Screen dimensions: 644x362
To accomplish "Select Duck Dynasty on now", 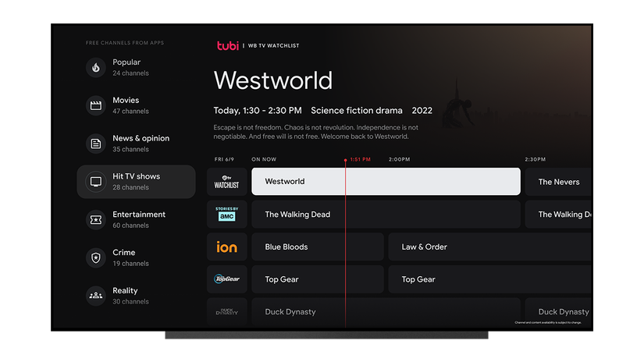I will click(x=386, y=312).
